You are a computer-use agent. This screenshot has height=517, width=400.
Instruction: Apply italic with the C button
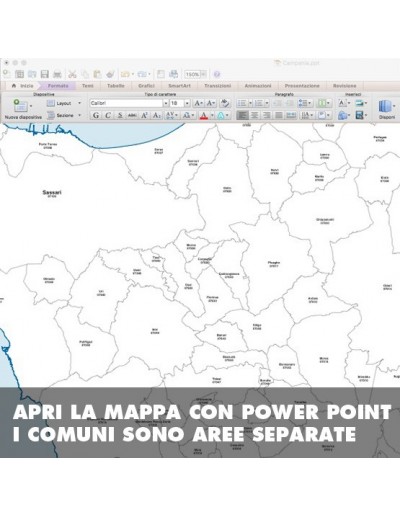[108, 115]
